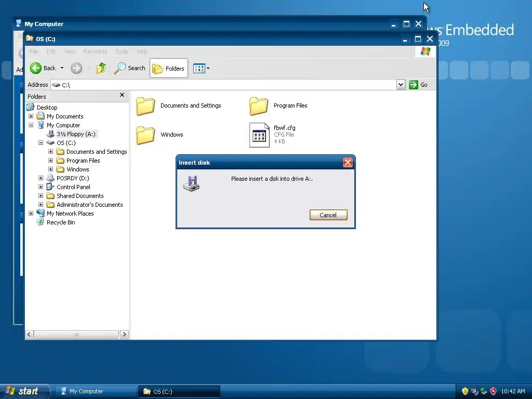Viewport: 532px width, 399px height.
Task: Expand Control Panel tree node
Action: click(41, 187)
